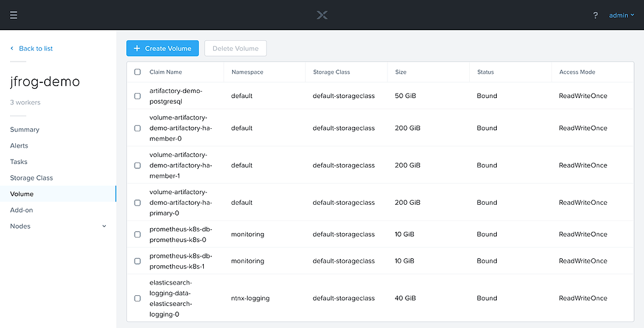Open Tasks in the sidebar
This screenshot has height=328, width=644.
(x=18, y=161)
